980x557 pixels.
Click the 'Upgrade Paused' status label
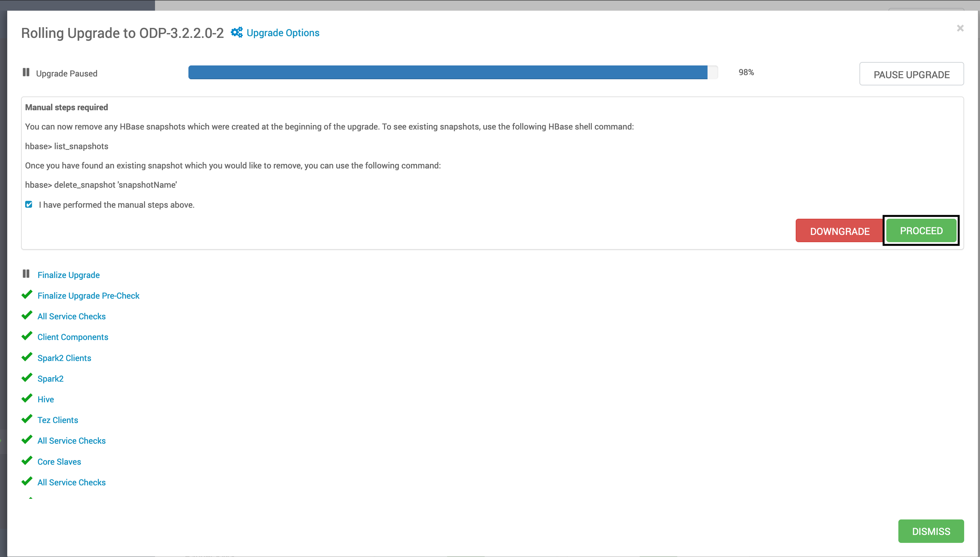click(66, 73)
